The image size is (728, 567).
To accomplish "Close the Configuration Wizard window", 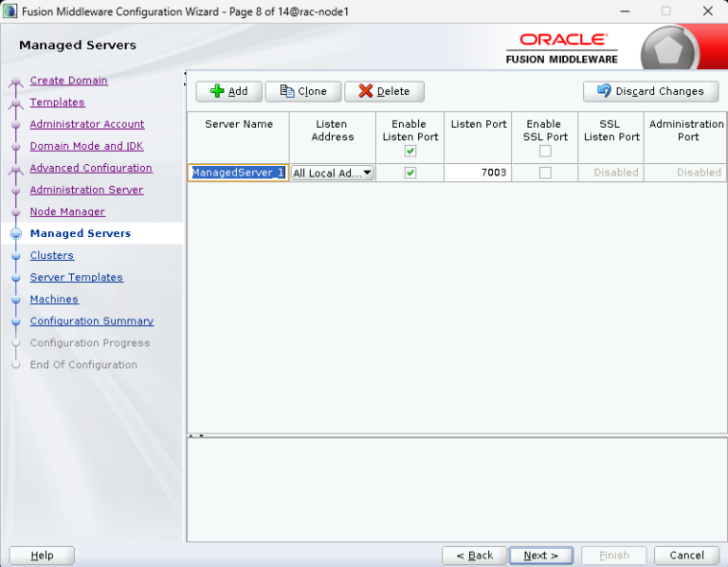I will [707, 11].
